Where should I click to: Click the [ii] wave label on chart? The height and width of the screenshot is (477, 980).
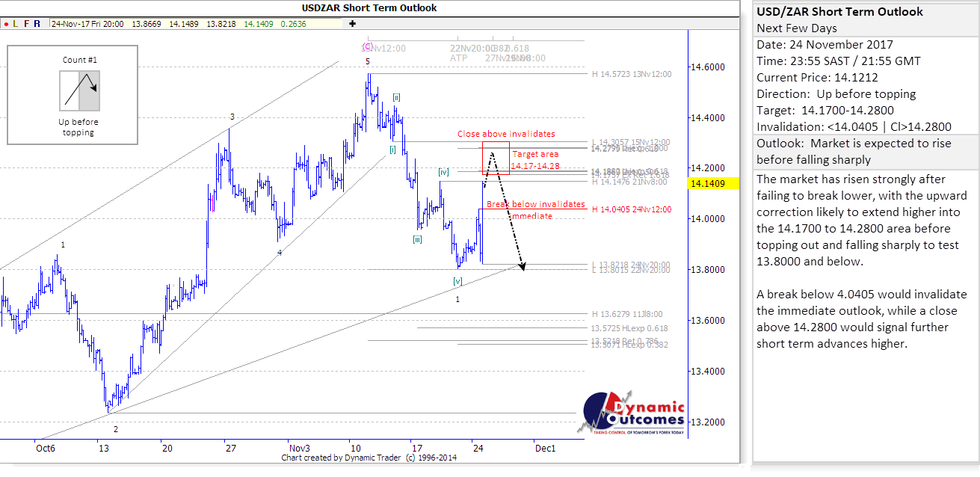tap(398, 97)
